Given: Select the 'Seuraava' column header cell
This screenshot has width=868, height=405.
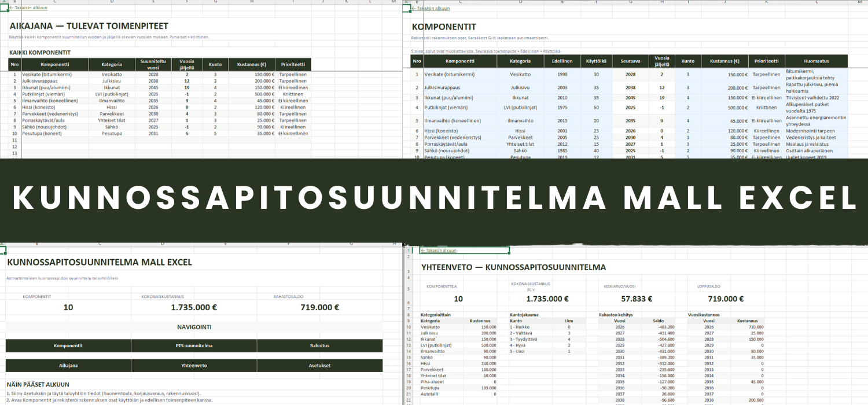Looking at the screenshot, I should pyautogui.click(x=630, y=61).
